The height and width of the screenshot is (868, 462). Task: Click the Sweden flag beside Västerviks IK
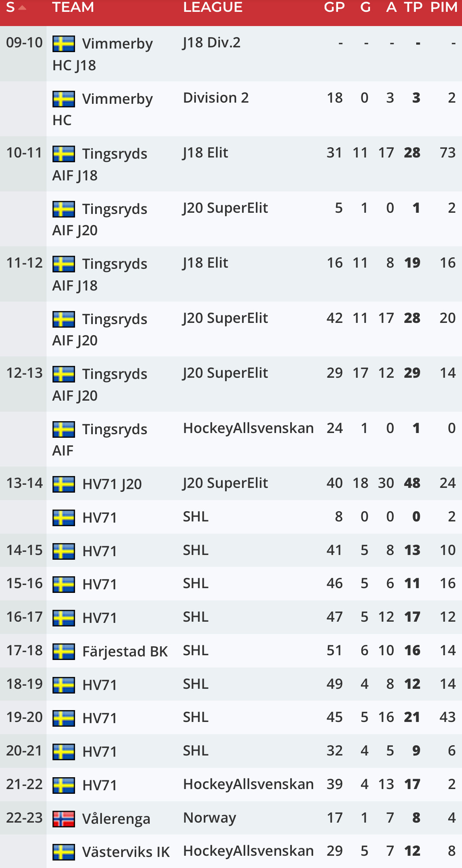[64, 852]
